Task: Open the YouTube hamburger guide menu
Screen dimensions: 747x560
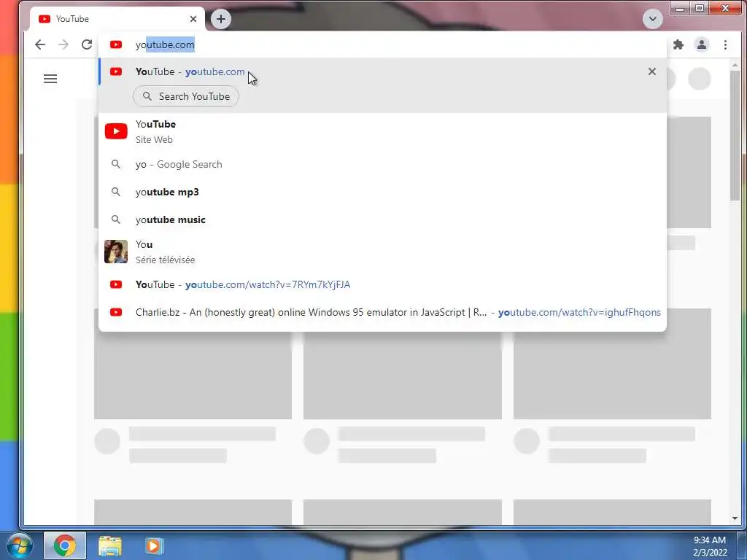Action: (50, 79)
